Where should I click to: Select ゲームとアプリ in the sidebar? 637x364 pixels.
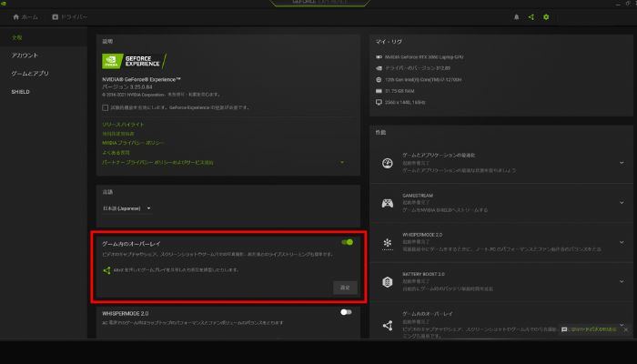pyautogui.click(x=30, y=74)
